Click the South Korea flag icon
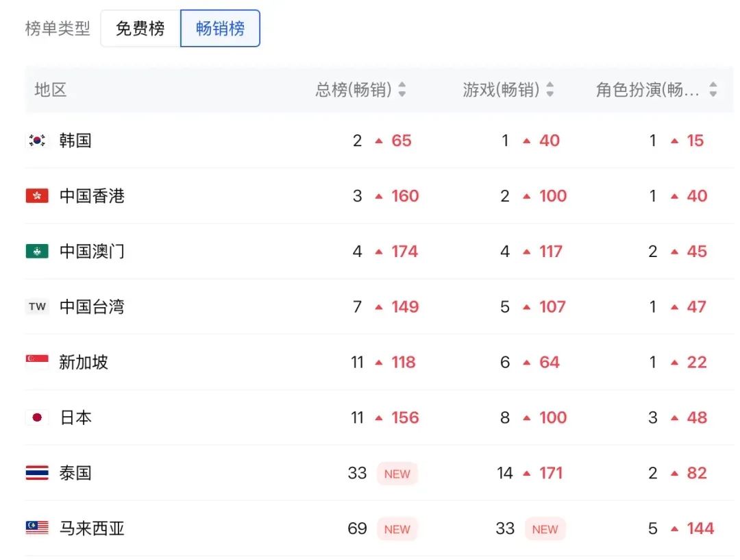The height and width of the screenshot is (560, 740). 37,141
